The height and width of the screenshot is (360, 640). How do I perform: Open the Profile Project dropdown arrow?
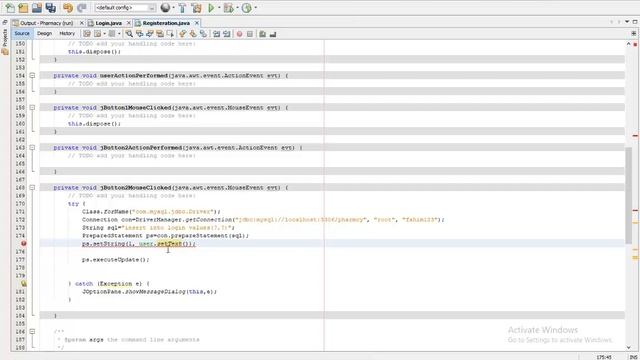pos(256,7)
